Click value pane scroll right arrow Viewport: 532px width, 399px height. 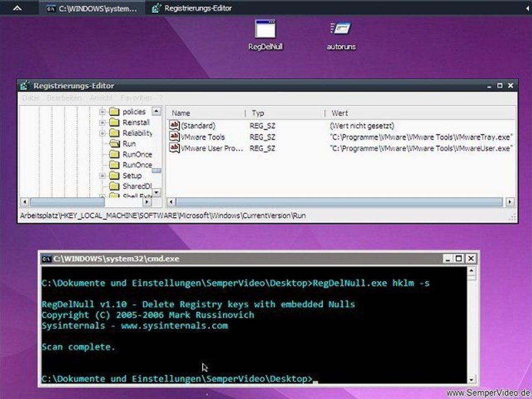click(x=510, y=202)
